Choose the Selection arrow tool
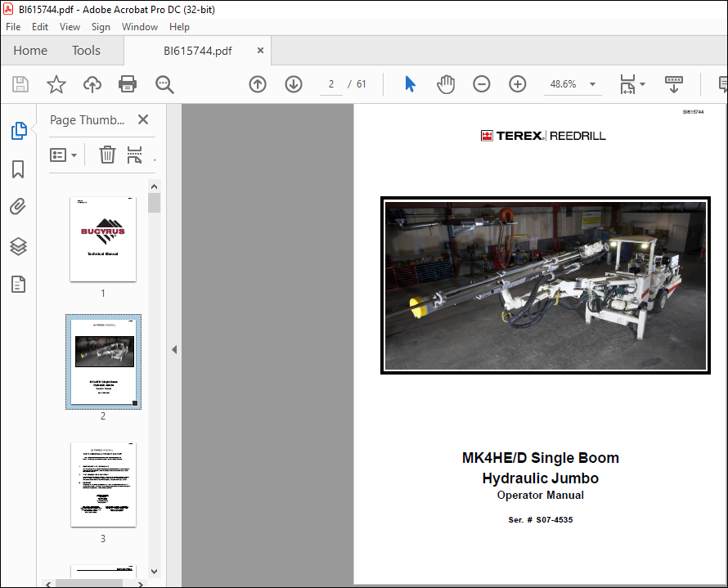The width and height of the screenshot is (728, 588). click(410, 84)
